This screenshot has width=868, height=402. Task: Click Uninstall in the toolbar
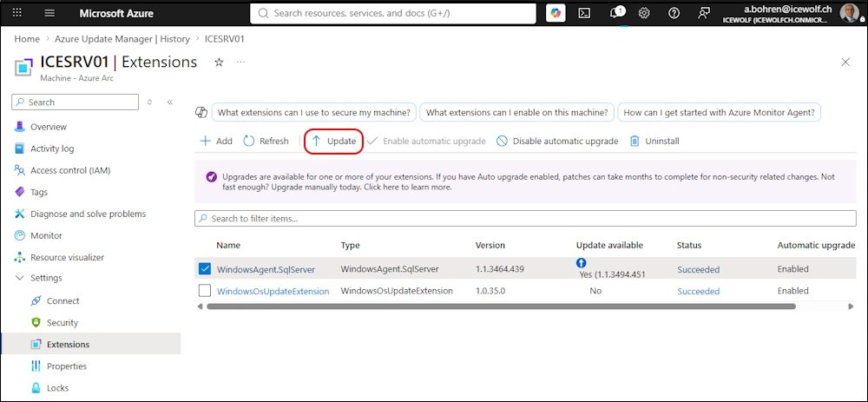[x=654, y=142]
